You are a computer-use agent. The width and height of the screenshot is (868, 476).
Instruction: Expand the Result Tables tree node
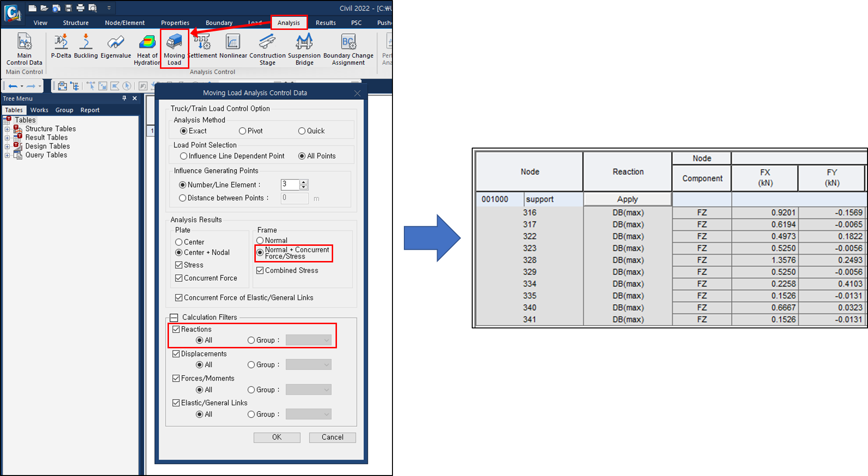pyautogui.click(x=7, y=137)
